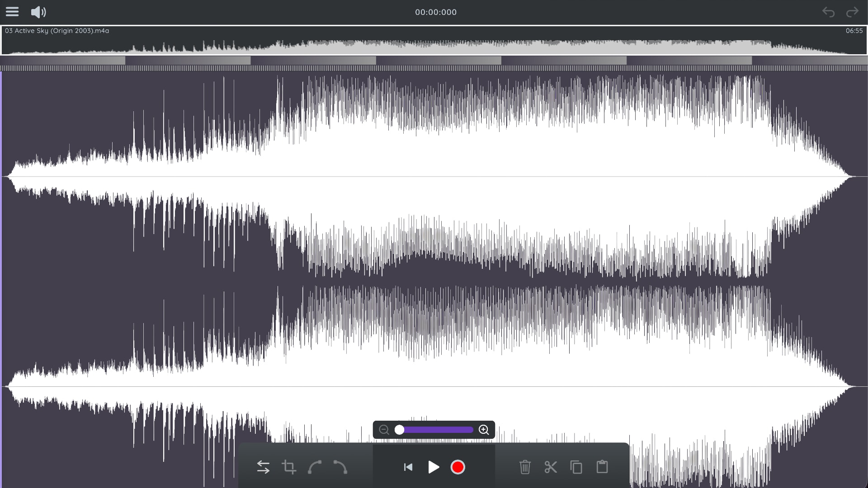The image size is (868, 488).
Task: Apply a fade out curve
Action: (x=340, y=467)
